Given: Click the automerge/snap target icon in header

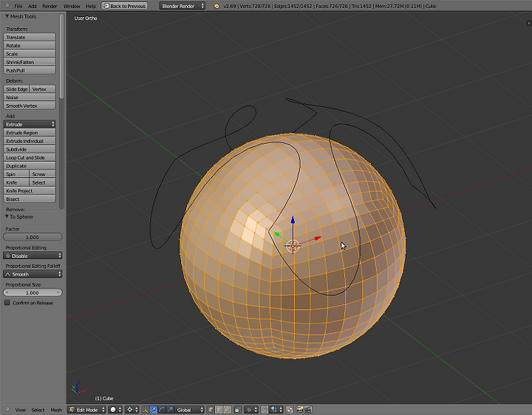Looking at the screenshot, I should point(290,410).
